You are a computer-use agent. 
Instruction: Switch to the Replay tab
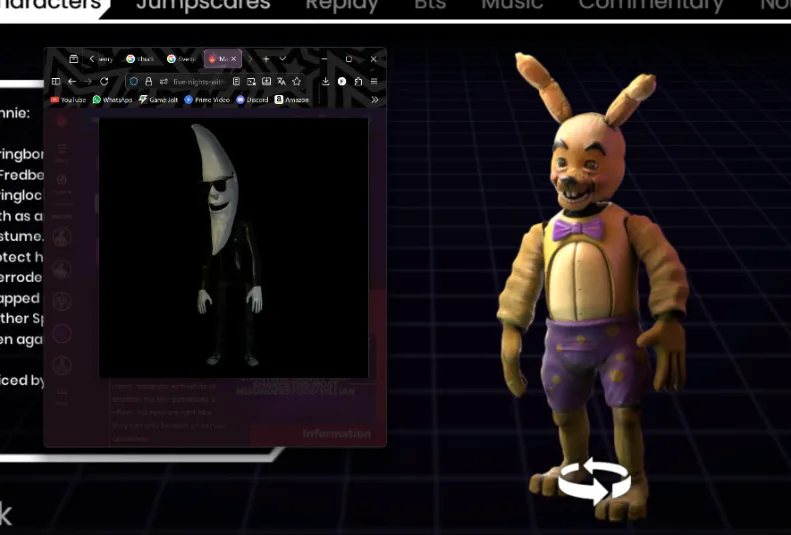[342, 6]
